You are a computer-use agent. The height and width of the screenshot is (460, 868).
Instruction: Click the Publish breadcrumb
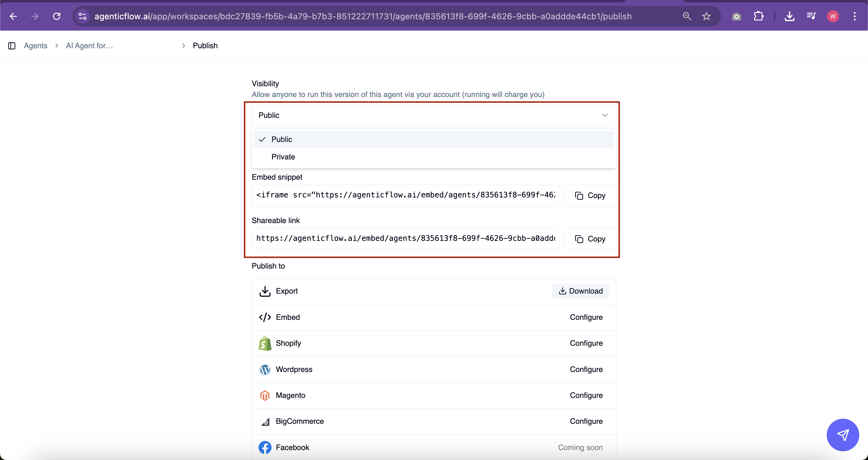coord(205,46)
